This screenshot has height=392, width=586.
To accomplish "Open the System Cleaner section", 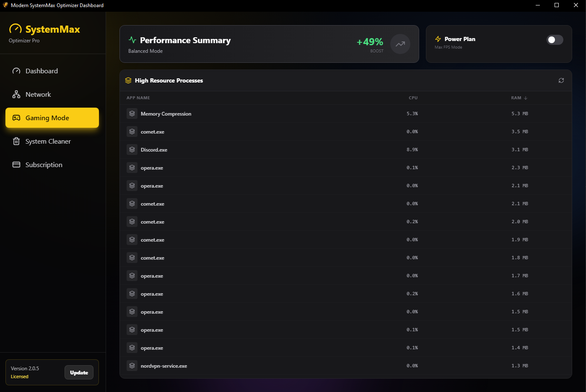I will 52,141.
